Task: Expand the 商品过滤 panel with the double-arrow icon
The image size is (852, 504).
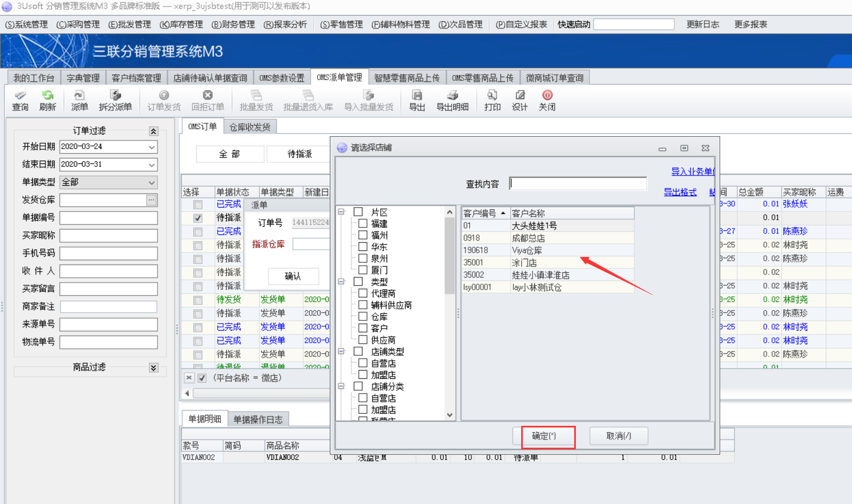Action: coord(154,368)
